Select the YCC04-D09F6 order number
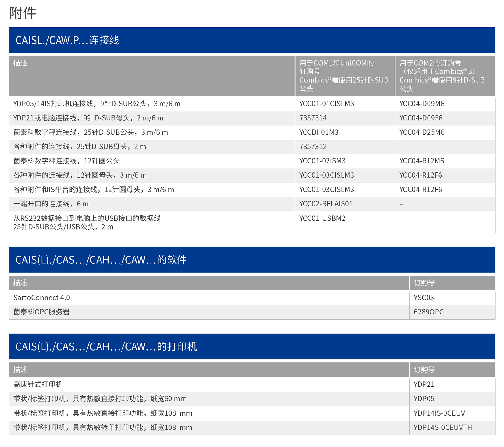 (x=421, y=118)
